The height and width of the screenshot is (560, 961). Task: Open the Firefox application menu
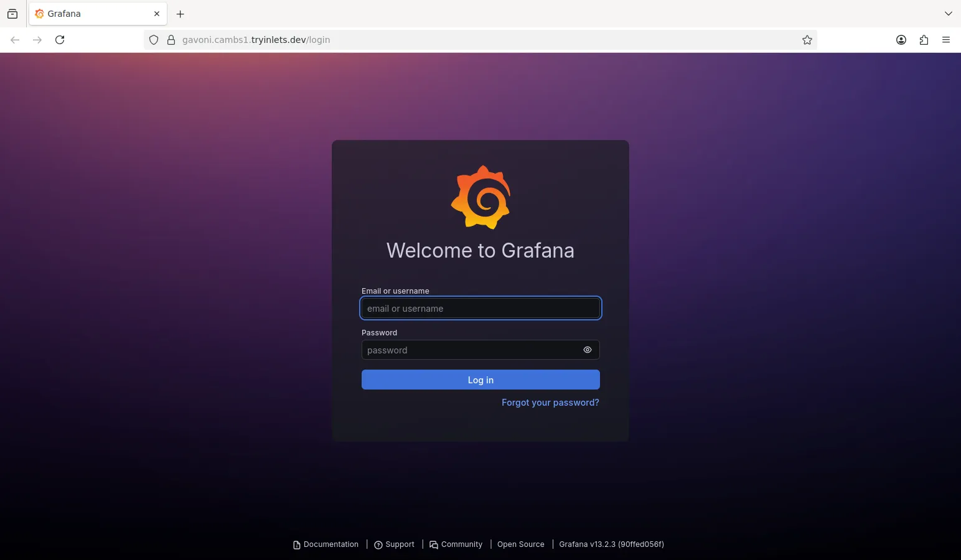pos(946,40)
